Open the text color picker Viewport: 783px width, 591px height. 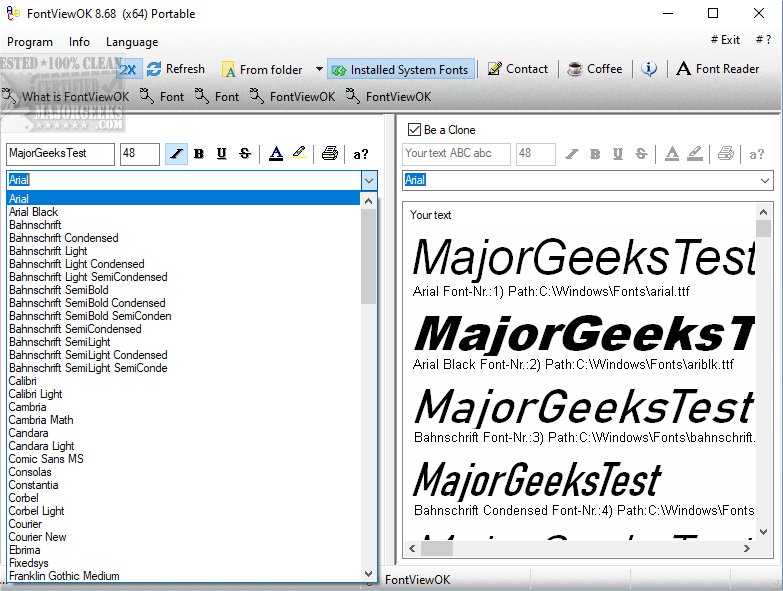point(276,154)
